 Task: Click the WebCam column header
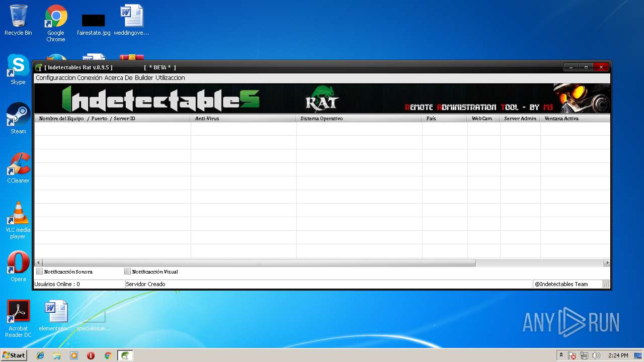click(x=484, y=119)
